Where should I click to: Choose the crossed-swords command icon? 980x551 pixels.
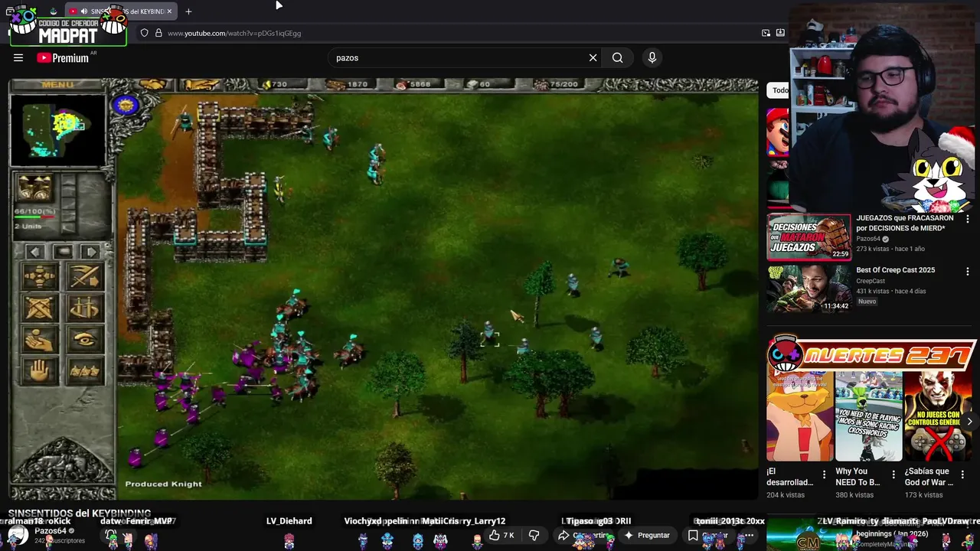point(40,308)
